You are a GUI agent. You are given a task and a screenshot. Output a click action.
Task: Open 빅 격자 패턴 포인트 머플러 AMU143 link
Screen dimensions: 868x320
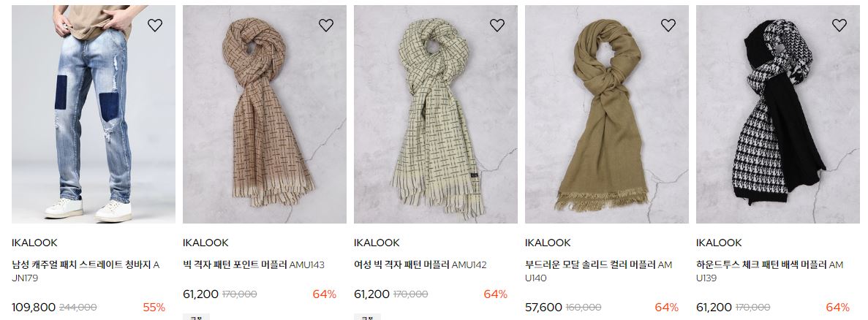coord(254,264)
